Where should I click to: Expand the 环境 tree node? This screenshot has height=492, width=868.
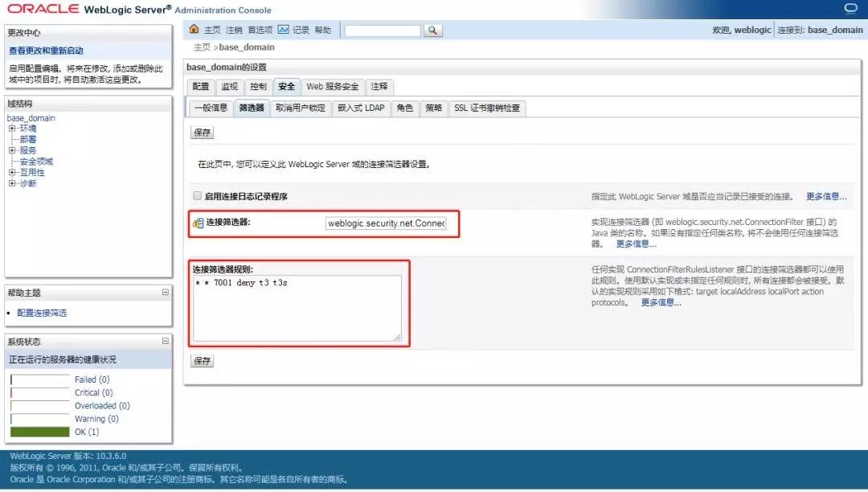(11, 129)
